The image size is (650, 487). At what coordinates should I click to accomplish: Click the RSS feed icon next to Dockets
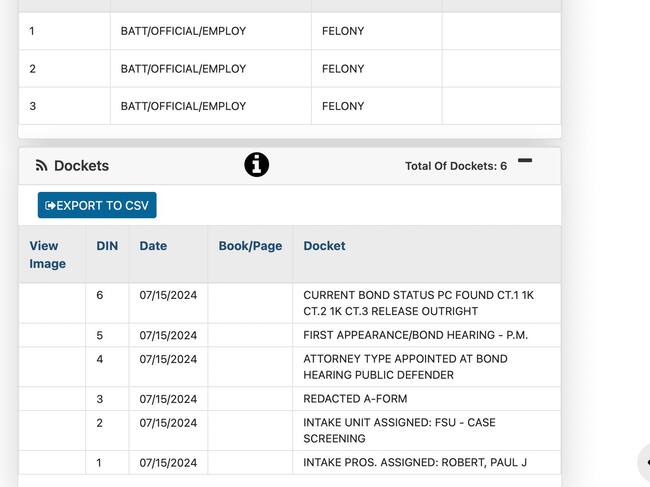click(41, 166)
